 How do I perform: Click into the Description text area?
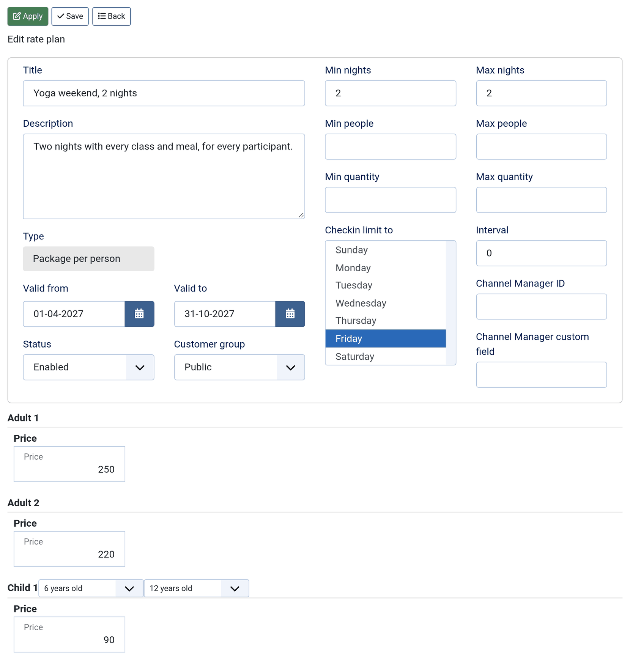tap(164, 176)
